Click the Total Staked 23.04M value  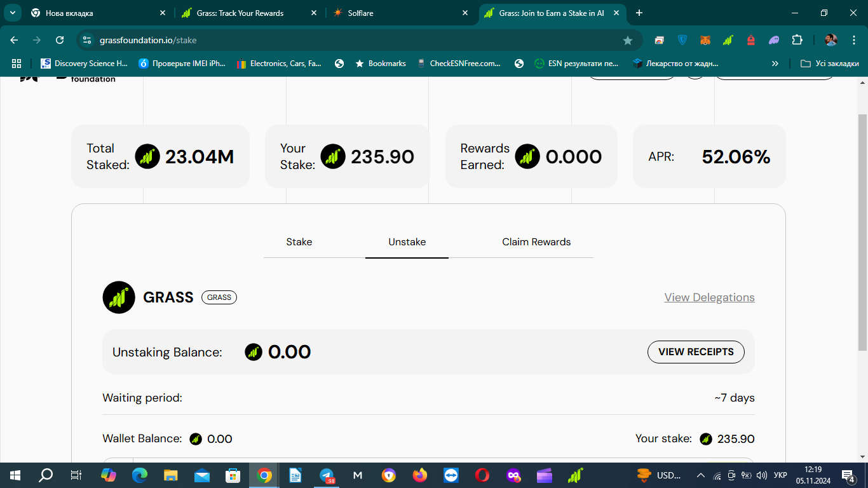point(200,157)
